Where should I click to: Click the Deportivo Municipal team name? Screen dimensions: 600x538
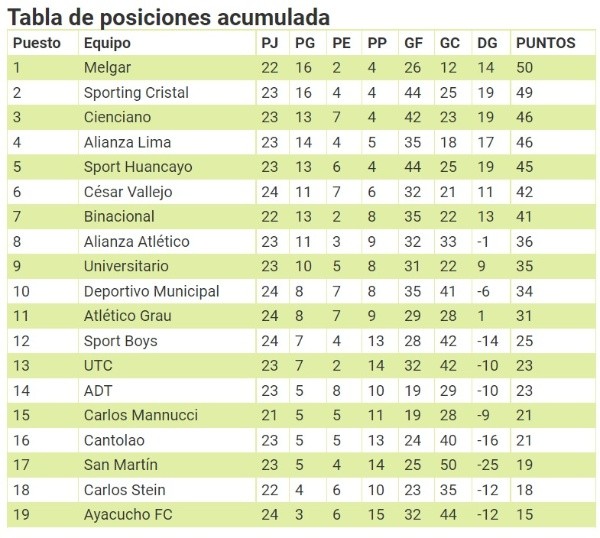click(151, 291)
